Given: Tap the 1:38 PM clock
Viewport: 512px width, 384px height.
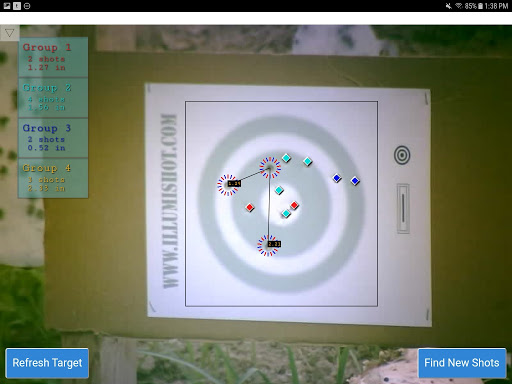Looking at the screenshot, I should point(497,6).
